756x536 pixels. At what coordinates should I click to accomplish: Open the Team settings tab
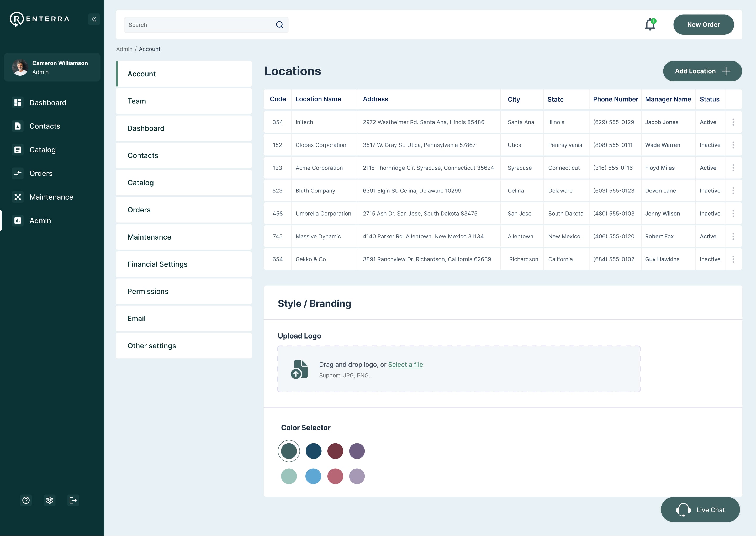click(x=184, y=101)
